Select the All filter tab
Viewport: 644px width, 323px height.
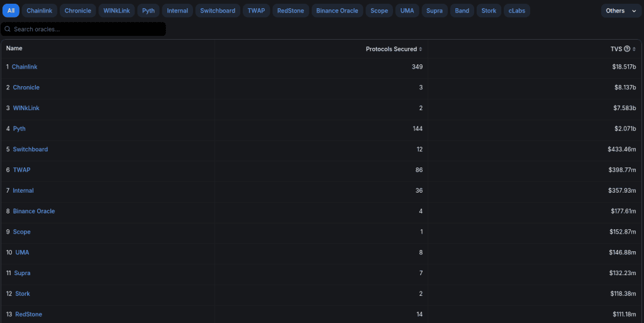click(x=11, y=11)
